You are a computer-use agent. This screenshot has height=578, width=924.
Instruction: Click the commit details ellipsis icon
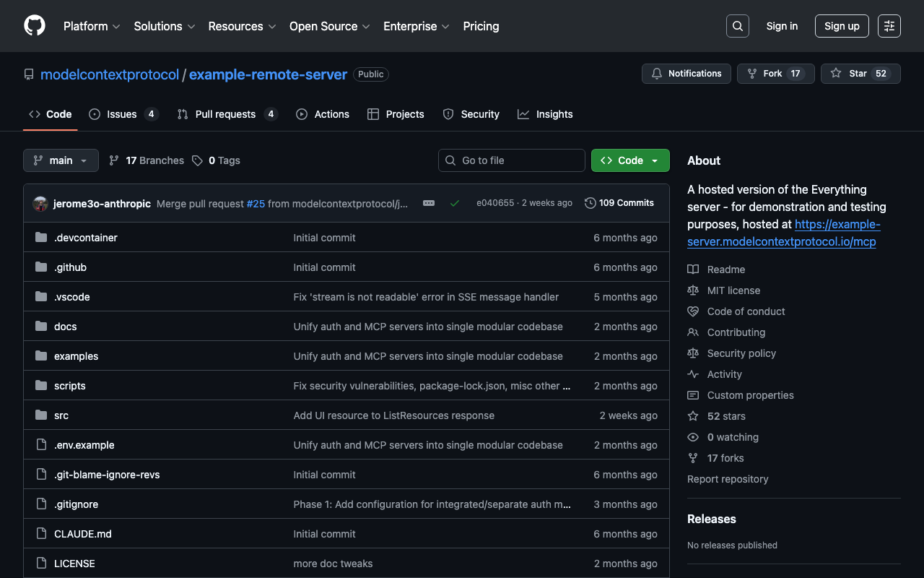click(429, 204)
